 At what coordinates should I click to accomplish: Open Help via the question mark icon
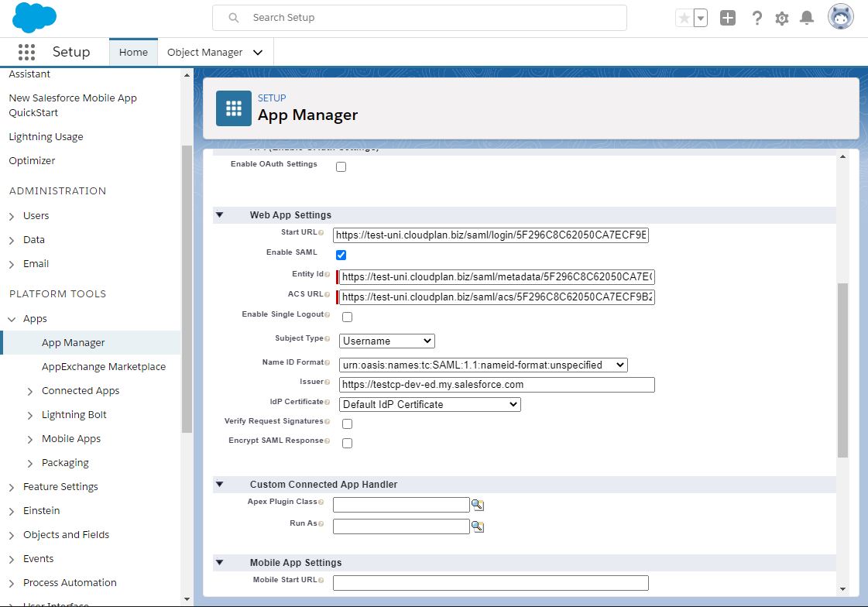tap(756, 17)
